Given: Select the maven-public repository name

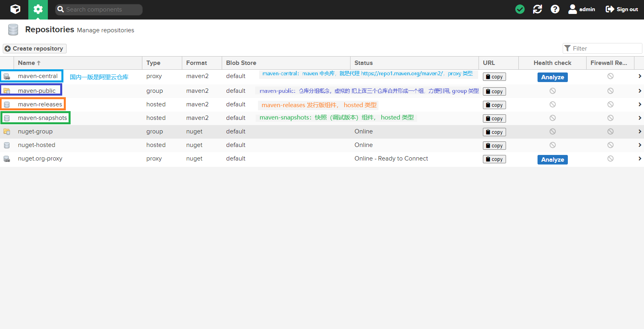Looking at the screenshot, I should tap(37, 91).
